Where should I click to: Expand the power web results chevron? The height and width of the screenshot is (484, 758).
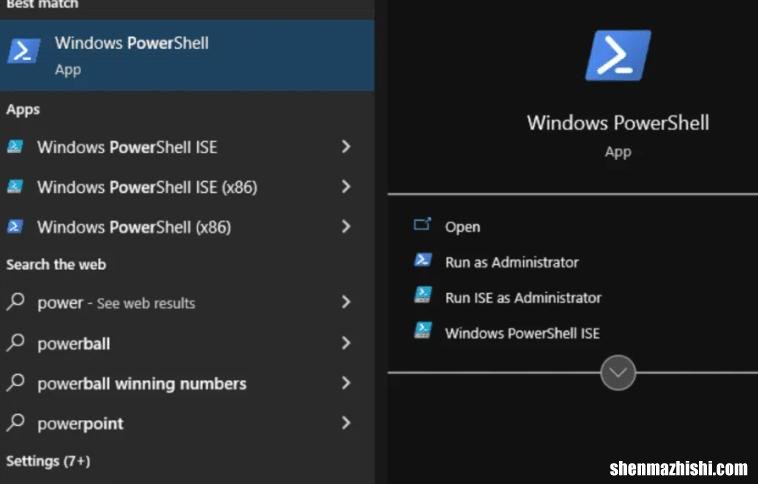pyautogui.click(x=346, y=302)
